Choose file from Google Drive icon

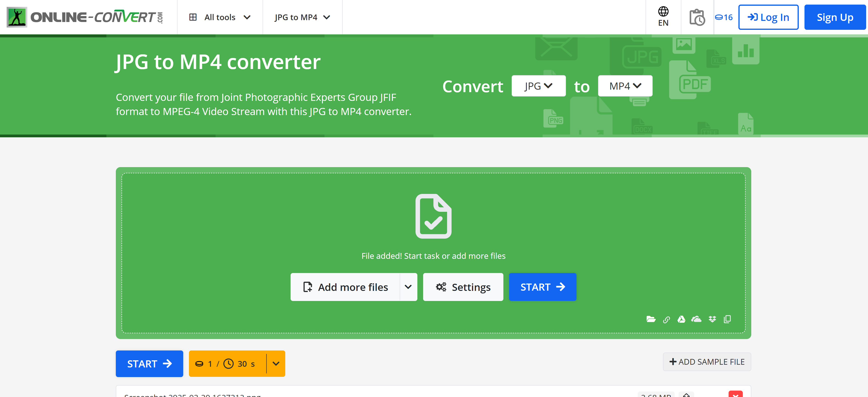[x=681, y=319]
